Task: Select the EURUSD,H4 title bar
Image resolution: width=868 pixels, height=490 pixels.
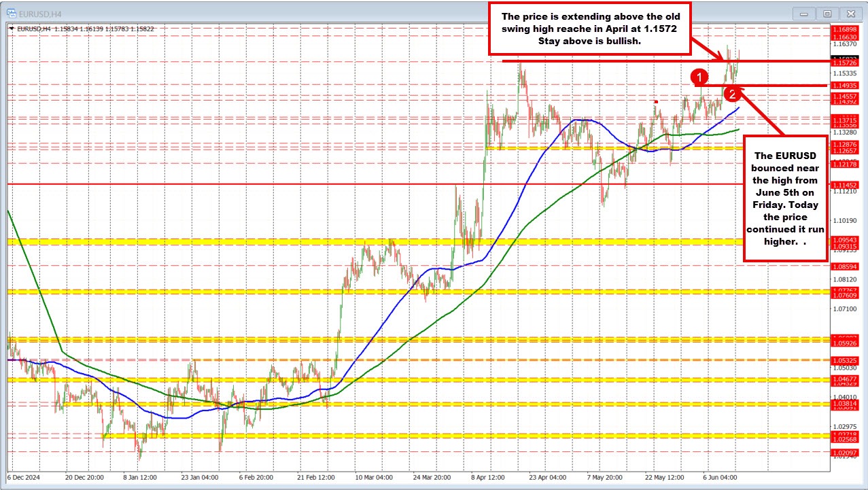Action: coord(41,13)
